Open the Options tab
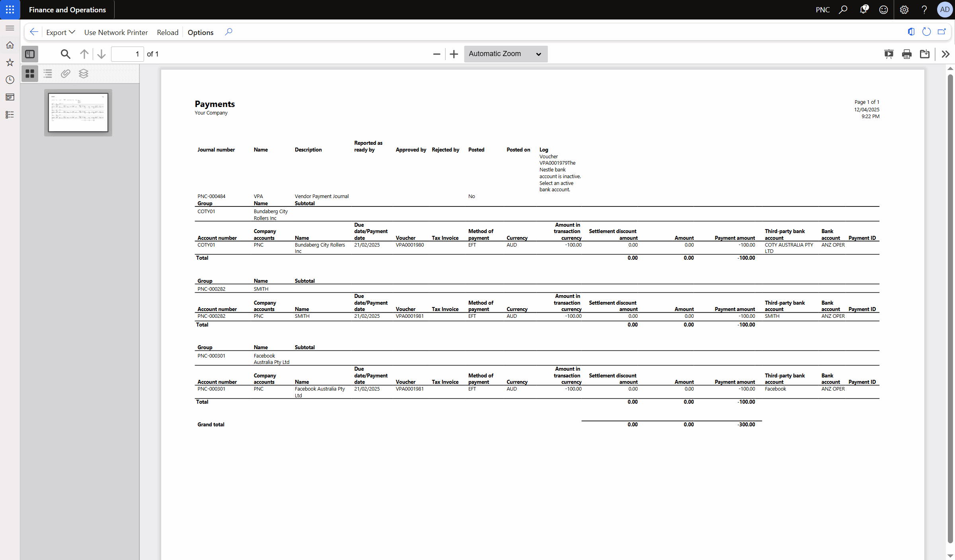The width and height of the screenshot is (955, 560). coord(201,32)
